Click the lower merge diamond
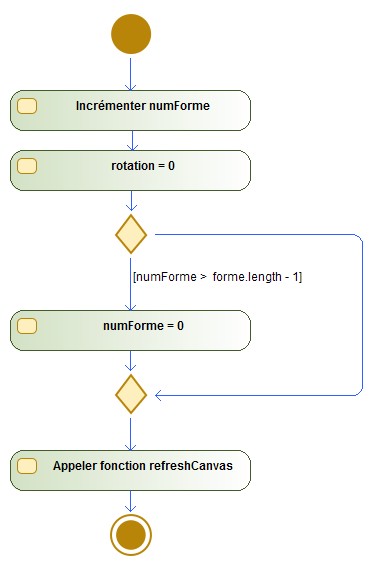Screen dimensions: 383x569 click(131, 394)
